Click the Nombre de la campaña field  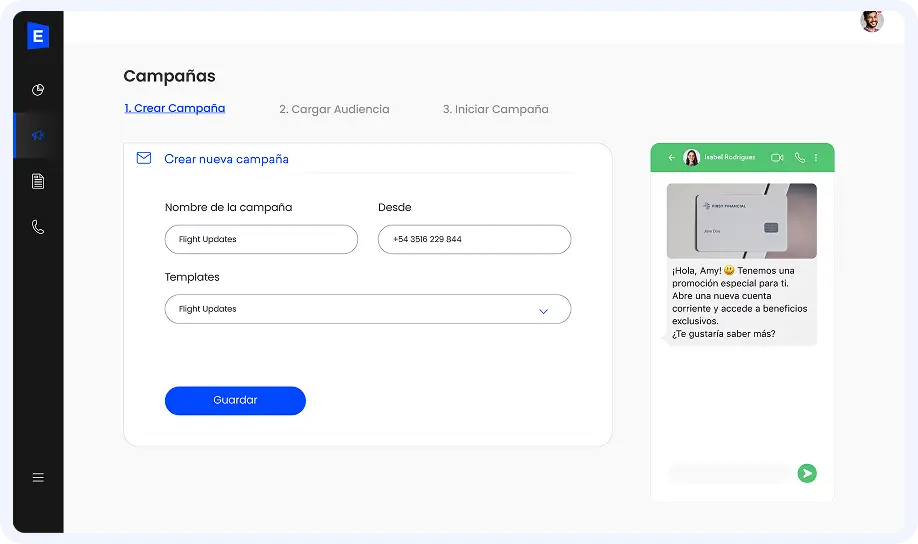(x=261, y=240)
